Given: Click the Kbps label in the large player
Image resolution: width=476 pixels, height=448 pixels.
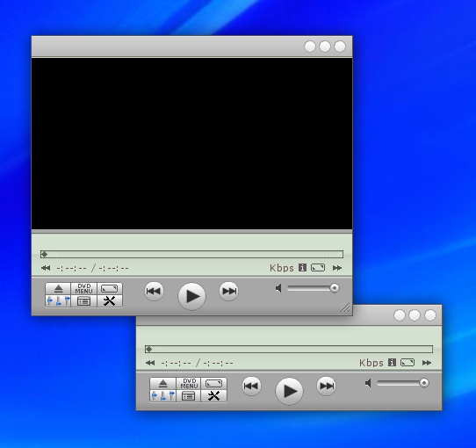Looking at the screenshot, I should (282, 268).
